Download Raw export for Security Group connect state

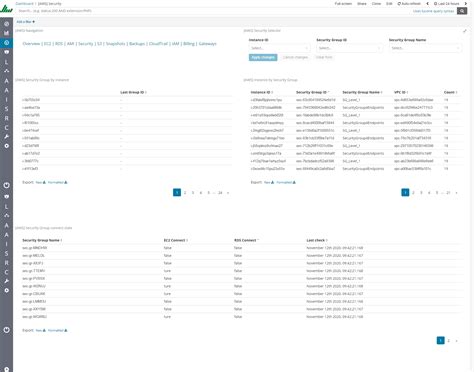coord(40,330)
